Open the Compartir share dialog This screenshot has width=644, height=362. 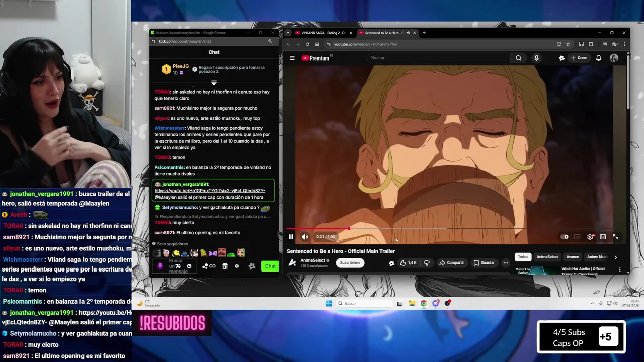click(451, 263)
